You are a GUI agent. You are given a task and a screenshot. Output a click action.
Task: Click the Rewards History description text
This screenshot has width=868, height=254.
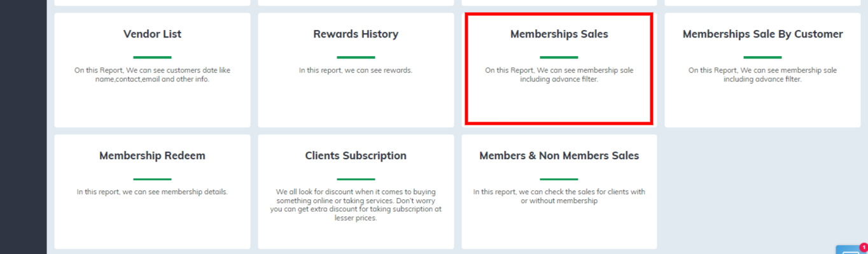pos(356,71)
